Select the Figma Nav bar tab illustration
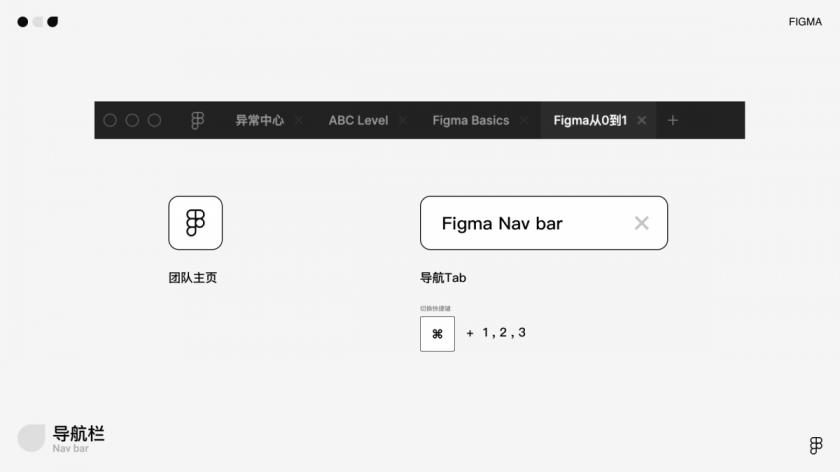Viewport: 840px width, 472px height. pyautogui.click(x=544, y=223)
